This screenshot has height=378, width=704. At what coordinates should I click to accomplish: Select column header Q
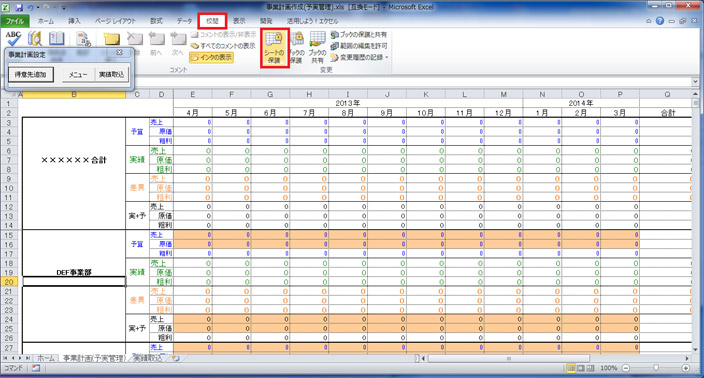[667, 94]
